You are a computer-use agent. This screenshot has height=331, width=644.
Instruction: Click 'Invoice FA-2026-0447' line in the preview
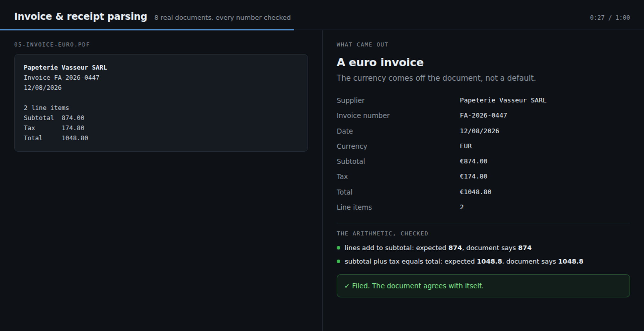coord(62,78)
